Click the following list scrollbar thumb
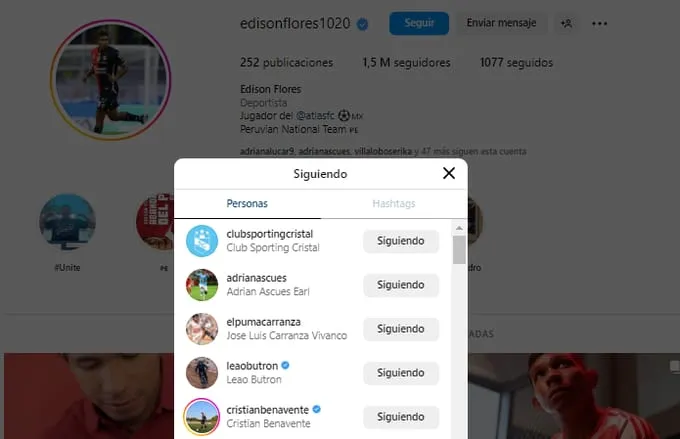The width and height of the screenshot is (680, 439). tap(459, 250)
